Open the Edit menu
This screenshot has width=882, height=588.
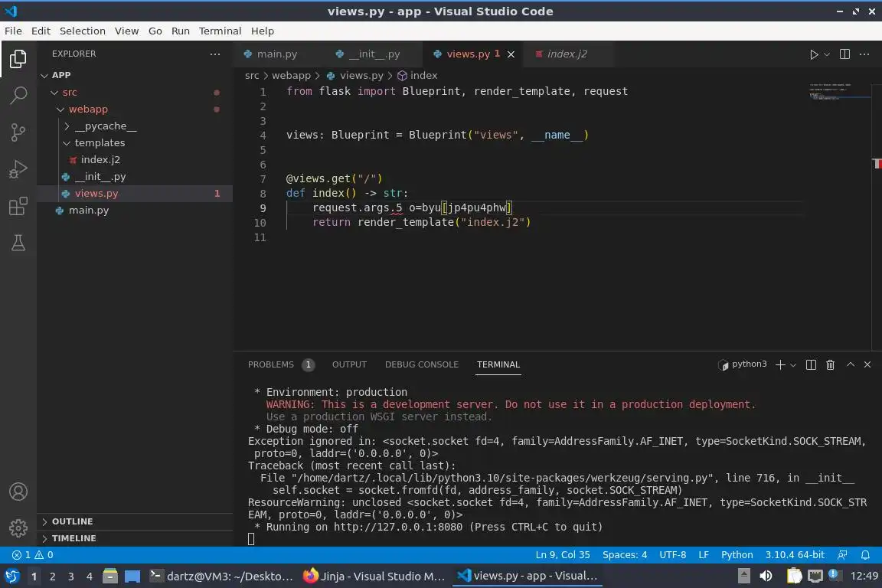pos(41,31)
